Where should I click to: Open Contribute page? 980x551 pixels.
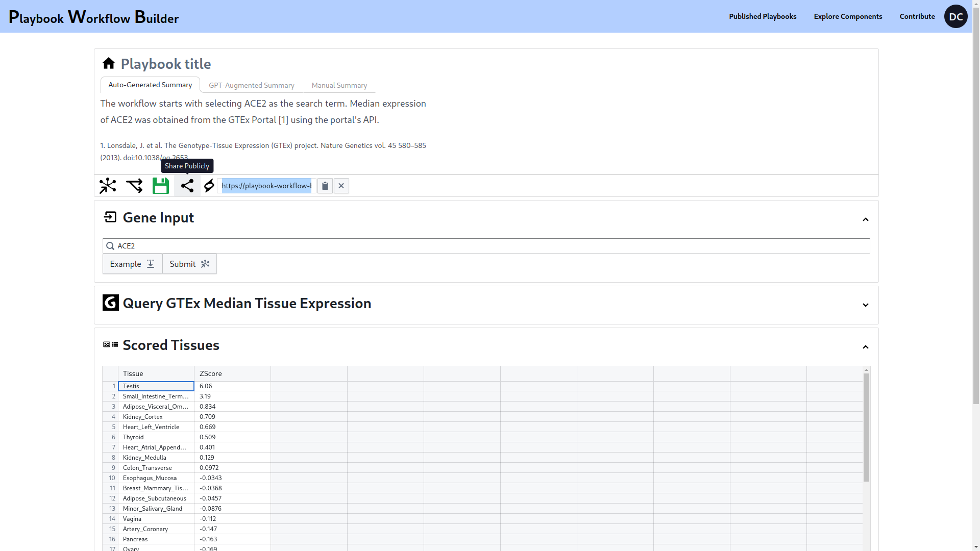coord(917,16)
